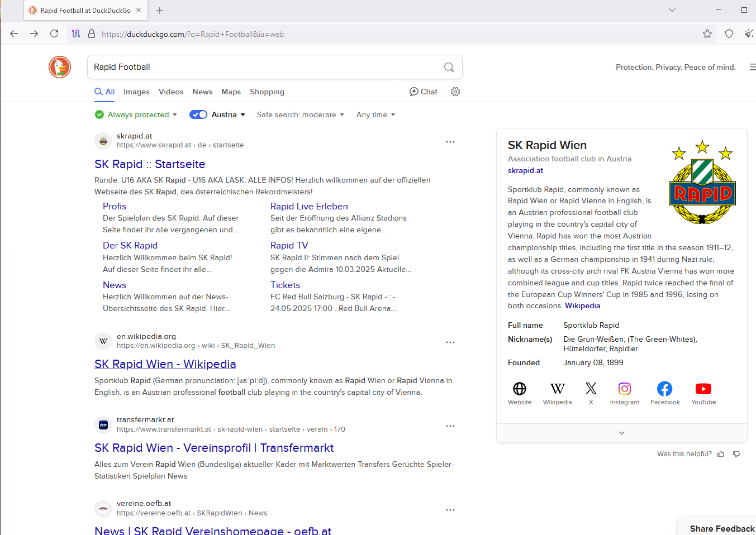Open the Der SK Rapid sitelink
This screenshot has height=535, width=756.
pyautogui.click(x=130, y=245)
